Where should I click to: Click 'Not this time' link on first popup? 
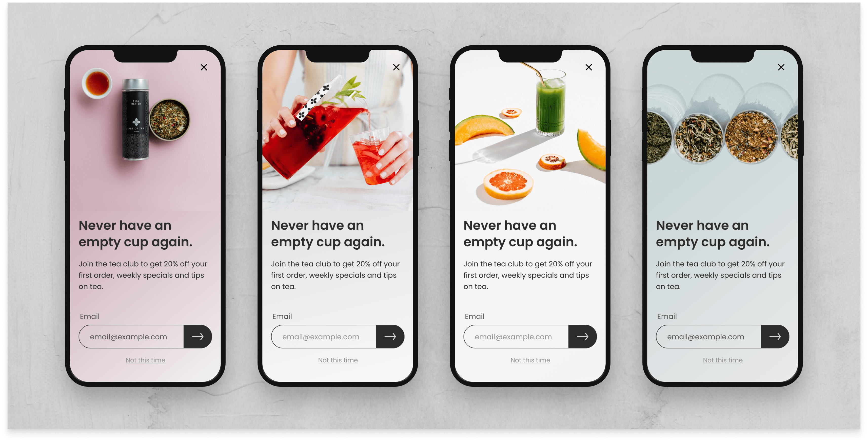coord(146,360)
